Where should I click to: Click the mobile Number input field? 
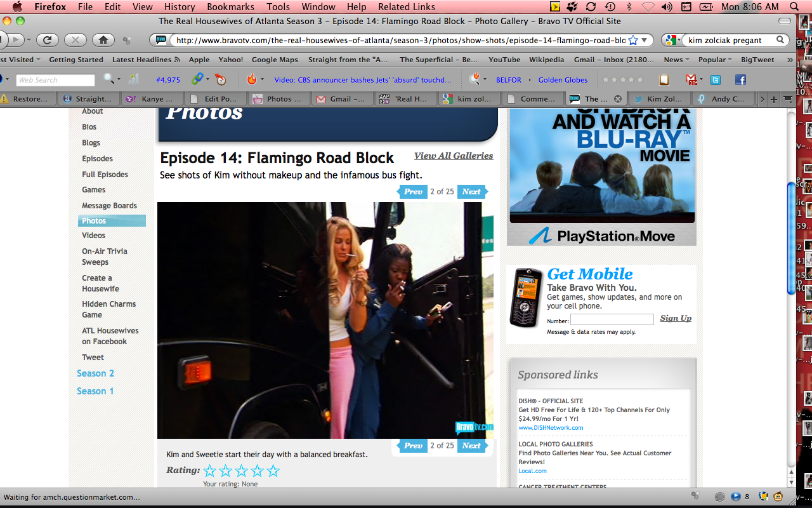point(612,320)
